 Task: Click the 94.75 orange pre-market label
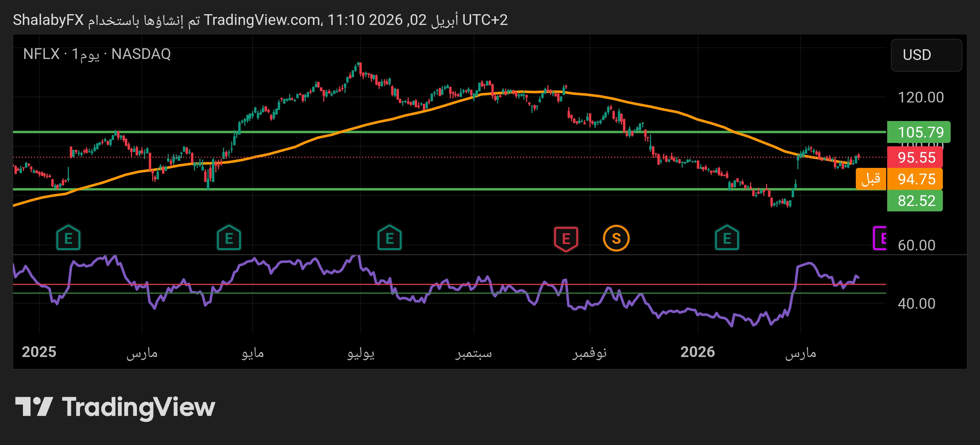(x=915, y=179)
